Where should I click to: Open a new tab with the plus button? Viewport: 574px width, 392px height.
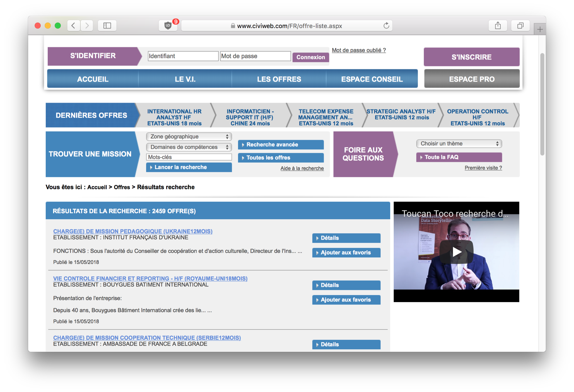coord(540,29)
